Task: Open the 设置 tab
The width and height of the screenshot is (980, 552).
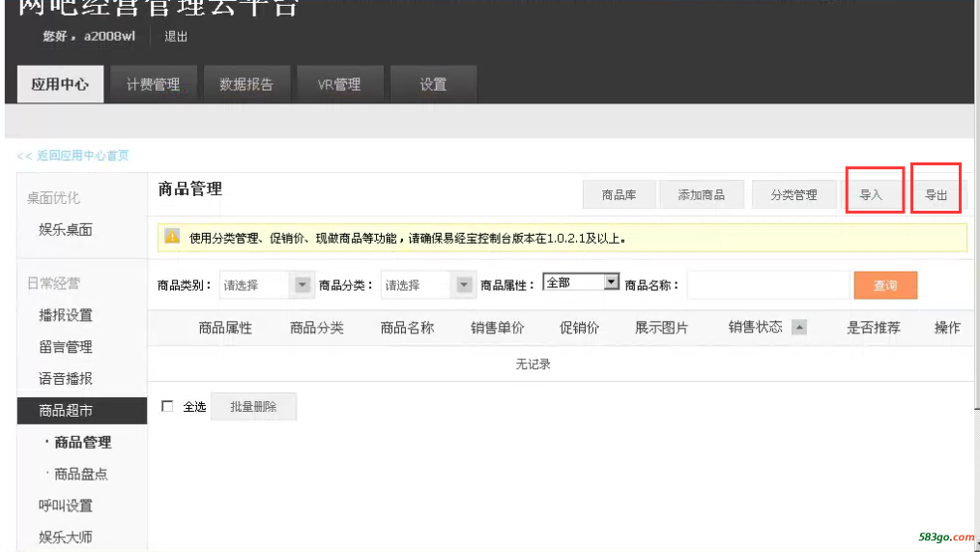Action: [x=433, y=84]
